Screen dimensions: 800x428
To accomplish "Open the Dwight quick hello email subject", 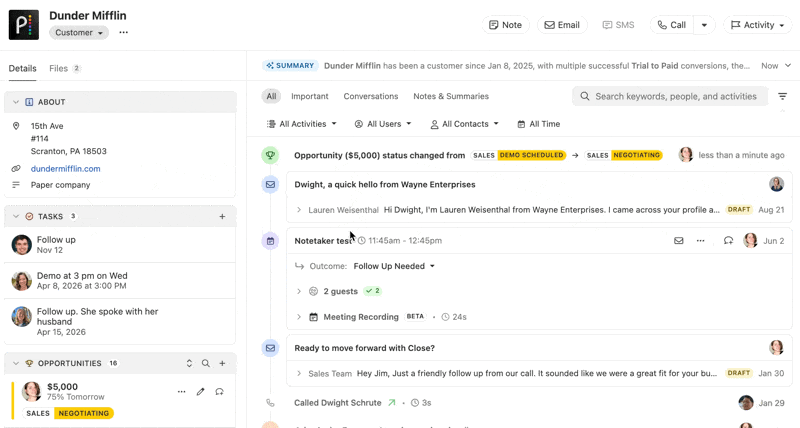I will coord(385,185).
